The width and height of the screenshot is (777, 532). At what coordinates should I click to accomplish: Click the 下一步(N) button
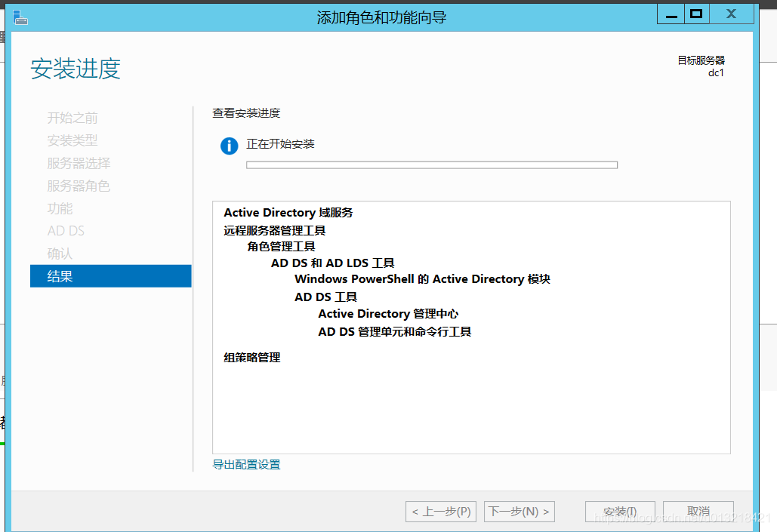(520, 512)
